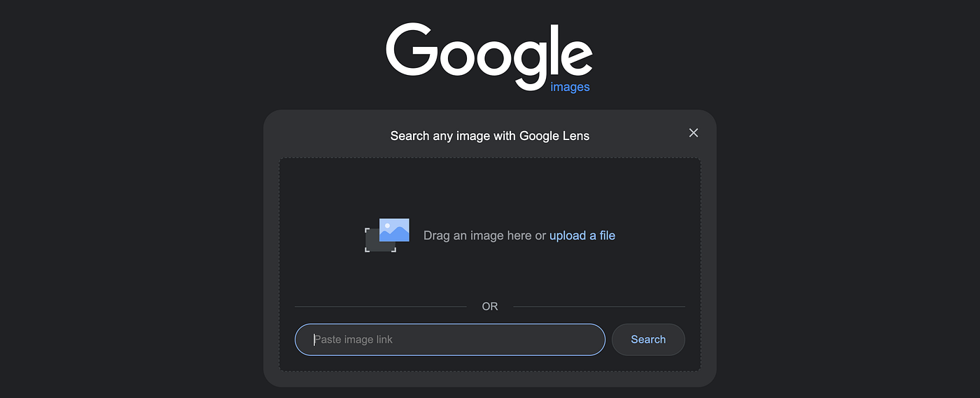Click the capital G of the Google logo
This screenshot has width=980, height=398.
(412, 50)
